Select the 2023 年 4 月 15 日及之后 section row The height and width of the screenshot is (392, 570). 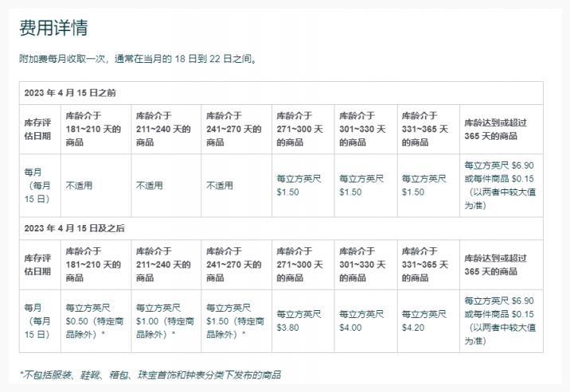tap(75, 228)
